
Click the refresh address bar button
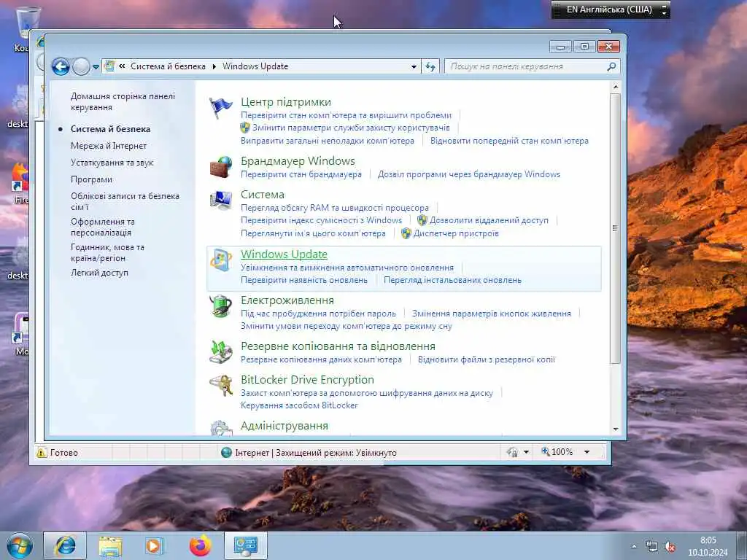(430, 66)
